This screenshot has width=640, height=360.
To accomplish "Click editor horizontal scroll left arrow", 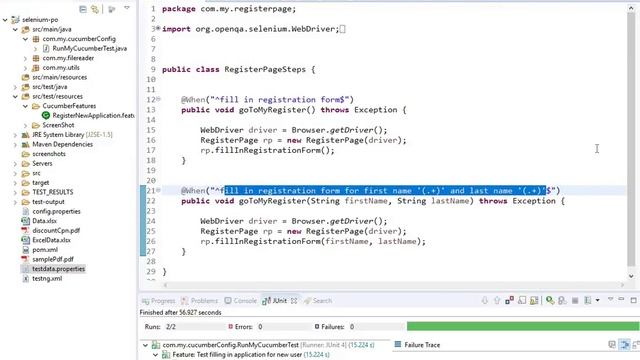I will click(165, 285).
